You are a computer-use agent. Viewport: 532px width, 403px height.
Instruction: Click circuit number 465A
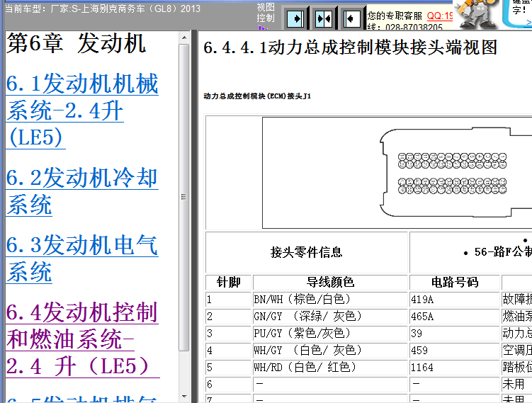click(x=455, y=316)
